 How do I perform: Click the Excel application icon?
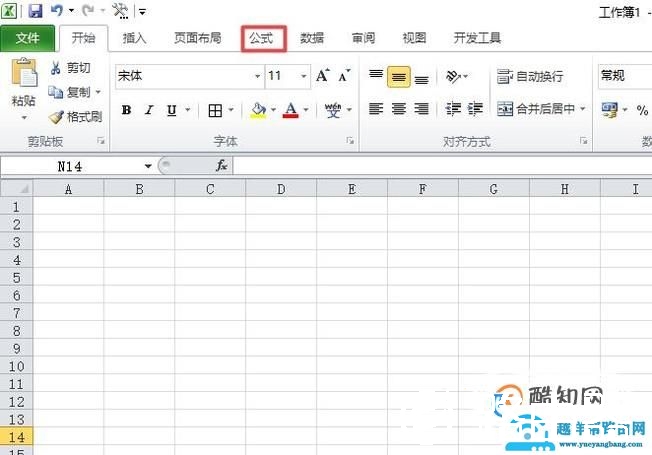tap(9, 11)
